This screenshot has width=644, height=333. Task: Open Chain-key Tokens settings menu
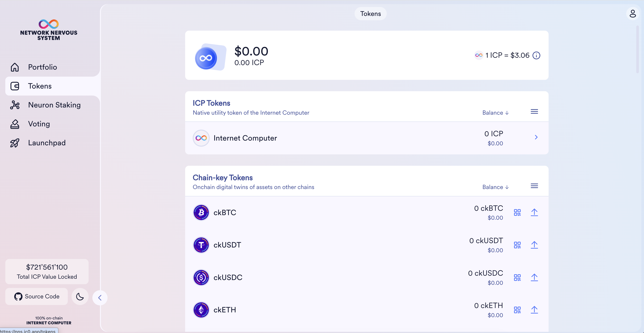point(534,186)
